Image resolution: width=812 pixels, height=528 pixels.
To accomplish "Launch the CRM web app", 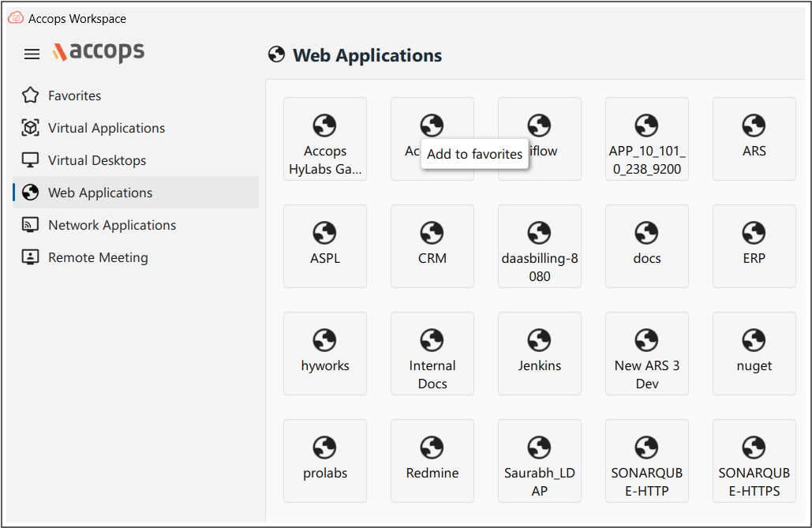I will (x=432, y=246).
